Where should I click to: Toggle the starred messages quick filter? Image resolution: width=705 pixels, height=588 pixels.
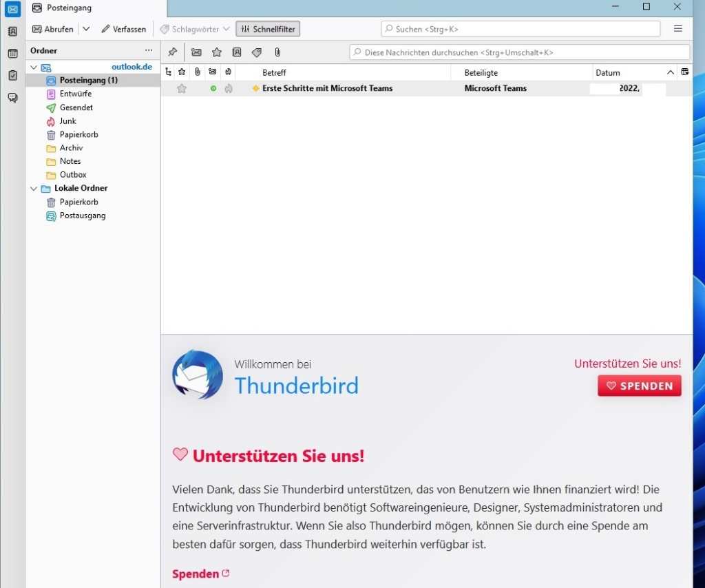click(217, 52)
